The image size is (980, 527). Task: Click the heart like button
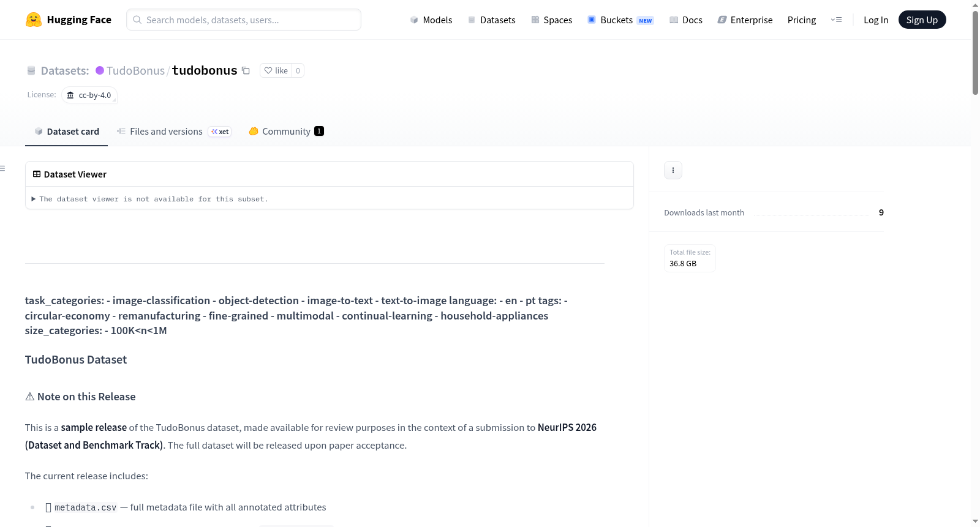[x=276, y=70]
